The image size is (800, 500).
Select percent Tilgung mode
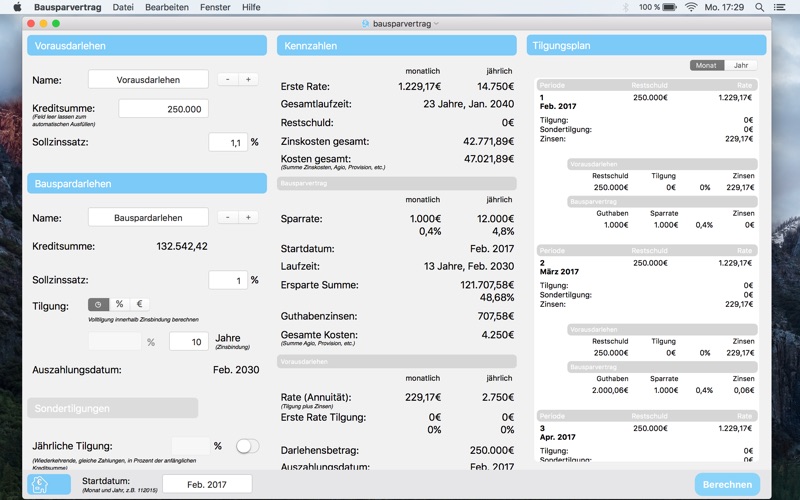coord(119,304)
